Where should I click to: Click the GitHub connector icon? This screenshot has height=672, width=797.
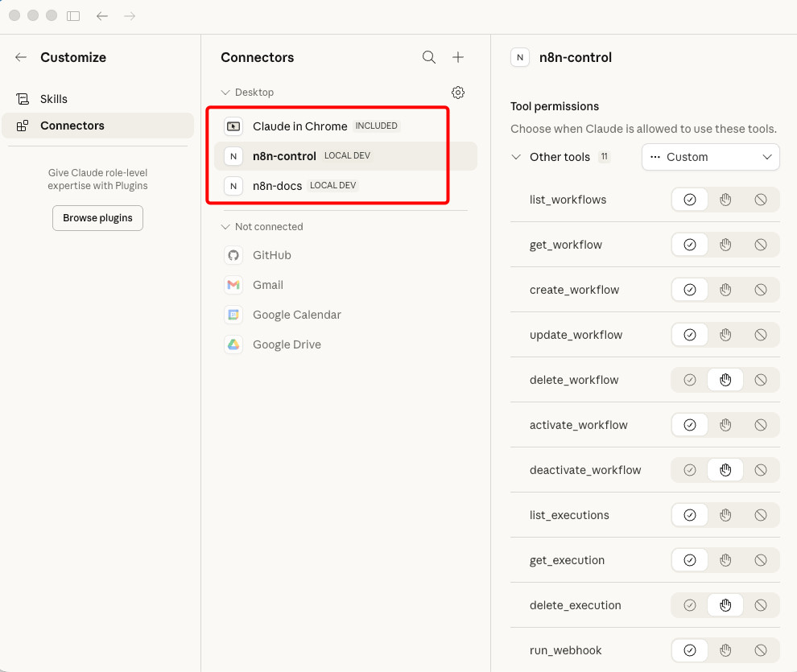coord(233,255)
